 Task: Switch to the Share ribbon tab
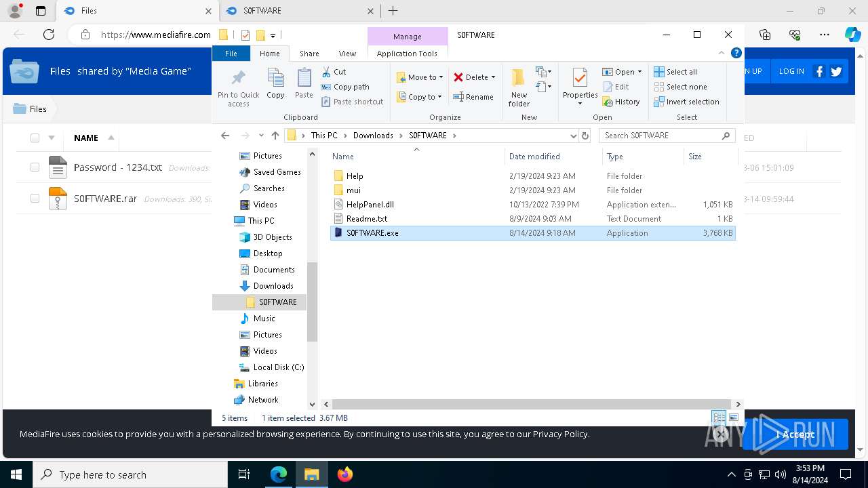click(309, 54)
